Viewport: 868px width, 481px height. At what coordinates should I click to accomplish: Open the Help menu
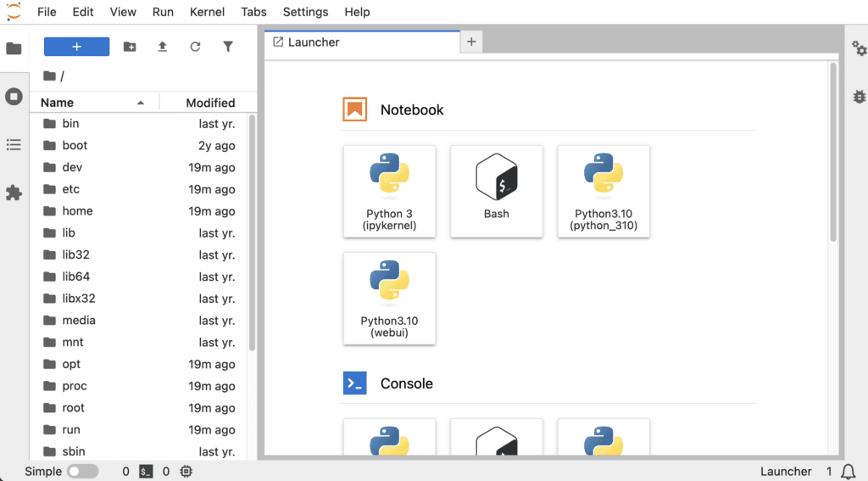357,12
